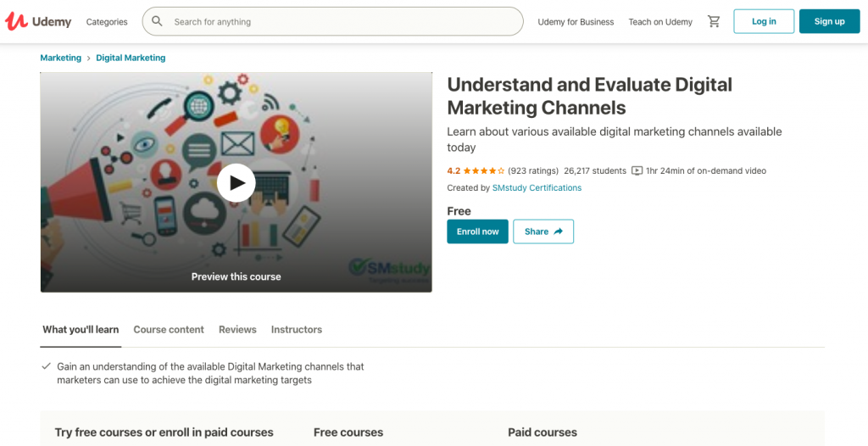Click the Preview this course label
This screenshot has width=868, height=446.
click(236, 276)
